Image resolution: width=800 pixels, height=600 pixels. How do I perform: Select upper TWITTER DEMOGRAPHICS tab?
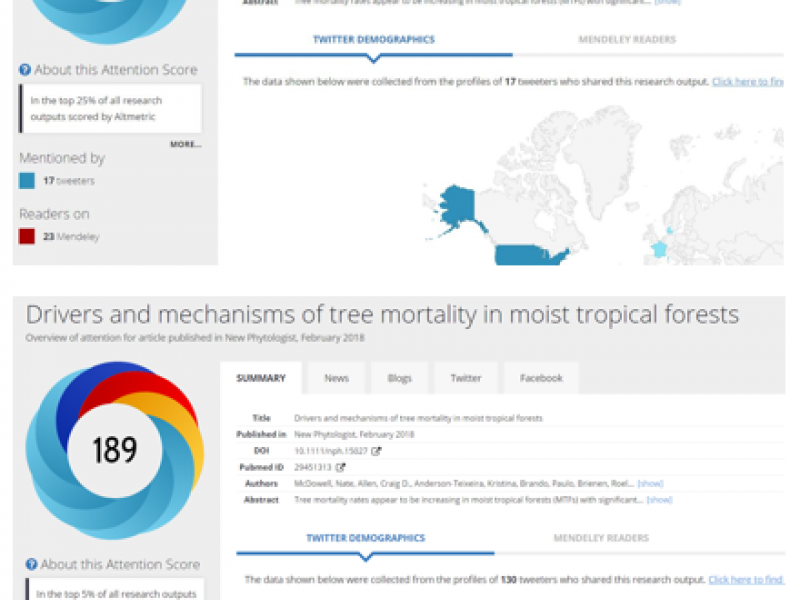pyautogui.click(x=373, y=40)
